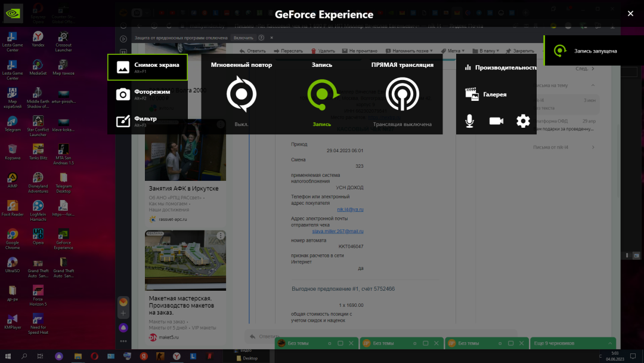
Task: Click Переслать (Forward) in the mail toolbar
Action: [289, 51]
